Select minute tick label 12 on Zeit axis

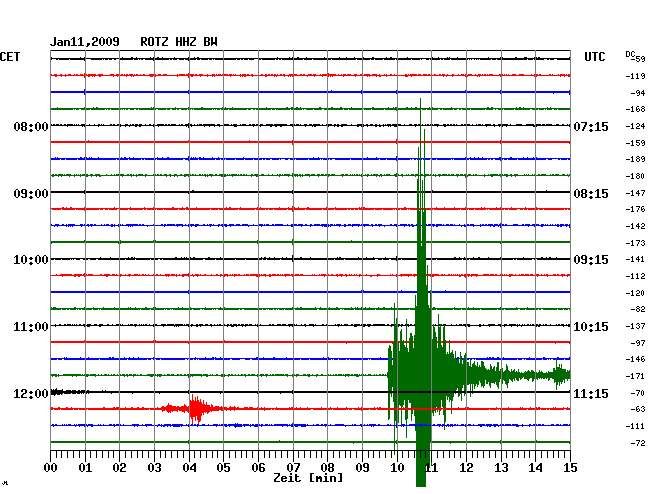click(466, 468)
